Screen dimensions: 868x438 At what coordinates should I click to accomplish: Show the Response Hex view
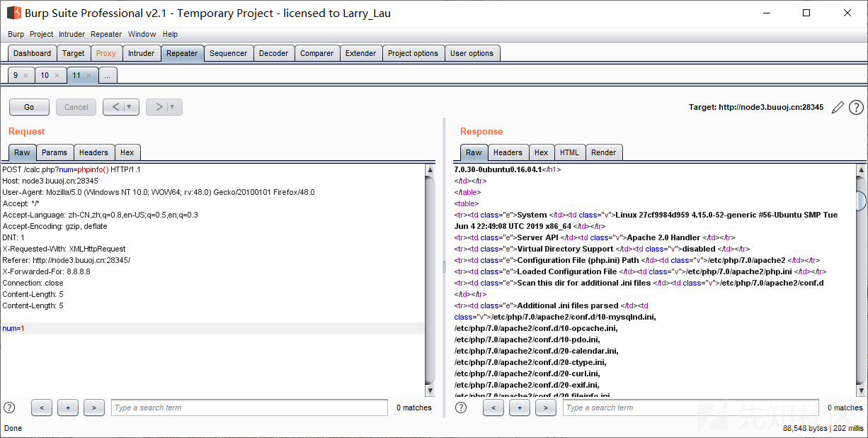pyautogui.click(x=542, y=152)
